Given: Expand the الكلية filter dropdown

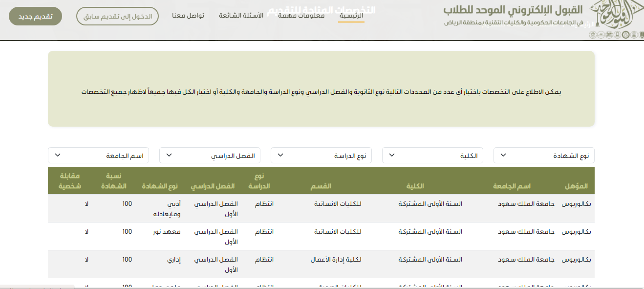Looking at the screenshot, I should click(432, 156).
